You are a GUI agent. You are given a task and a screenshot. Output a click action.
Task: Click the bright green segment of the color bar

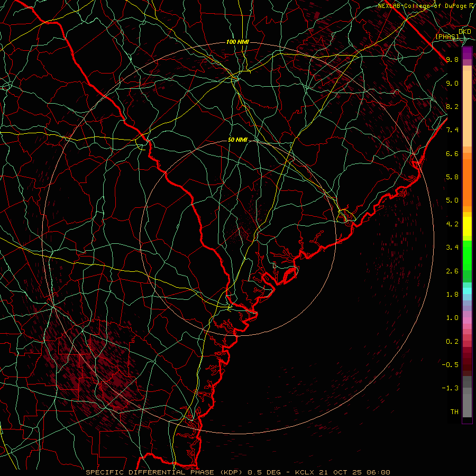pos(467,255)
